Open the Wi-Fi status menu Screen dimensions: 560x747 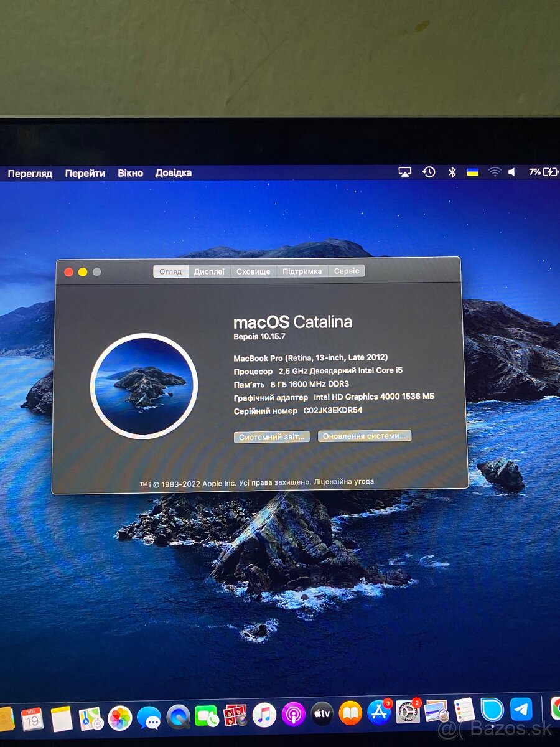click(x=493, y=172)
